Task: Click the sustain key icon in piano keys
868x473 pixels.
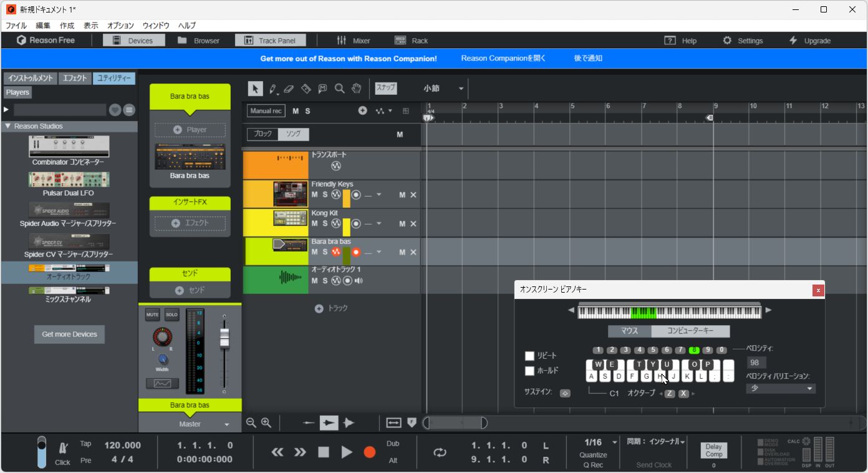Action: [565, 393]
